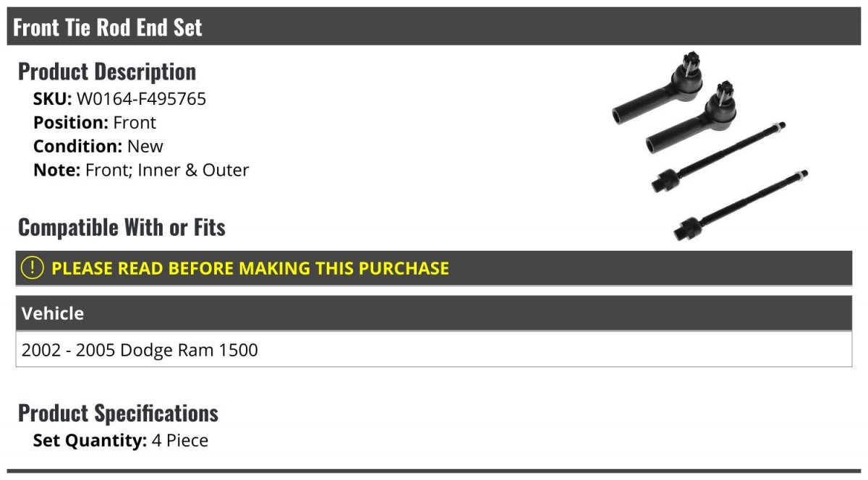Click the 4 Piece quantity value
The height and width of the screenshot is (480, 868).
click(x=180, y=440)
